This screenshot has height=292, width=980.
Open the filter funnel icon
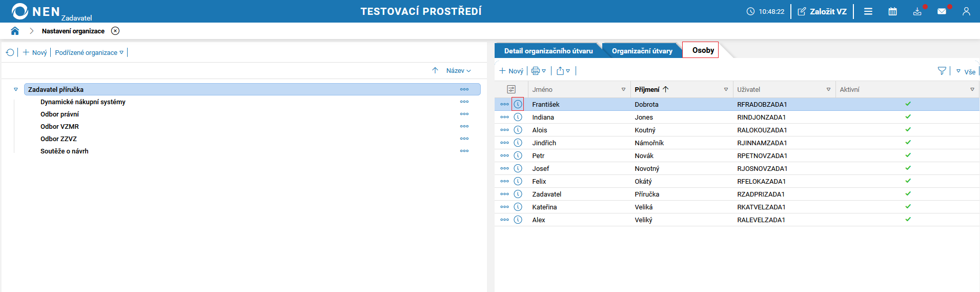[x=942, y=71]
